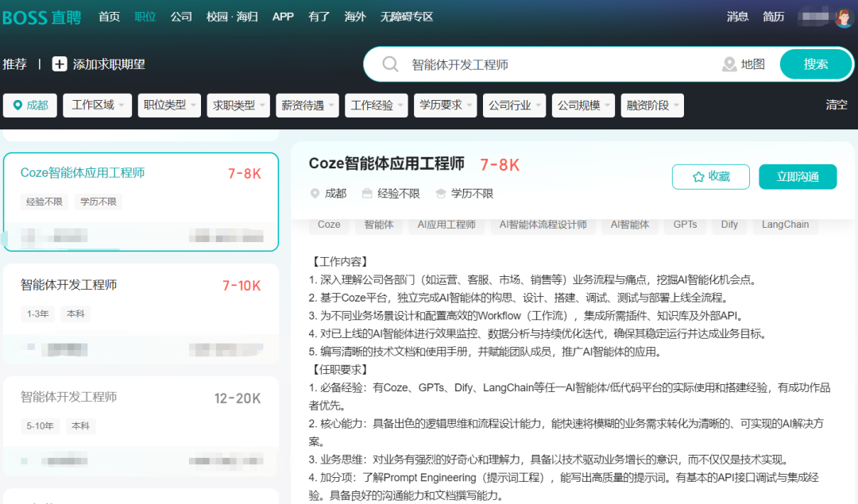Click the briefcase icon next to 经验不限
The image size is (858, 504).
click(367, 194)
